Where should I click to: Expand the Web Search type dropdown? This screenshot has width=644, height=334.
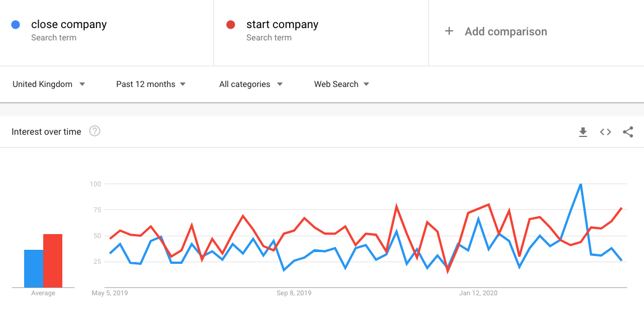341,84
